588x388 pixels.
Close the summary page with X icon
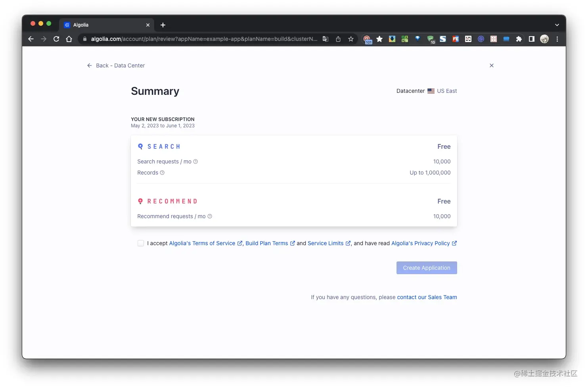[x=492, y=65]
